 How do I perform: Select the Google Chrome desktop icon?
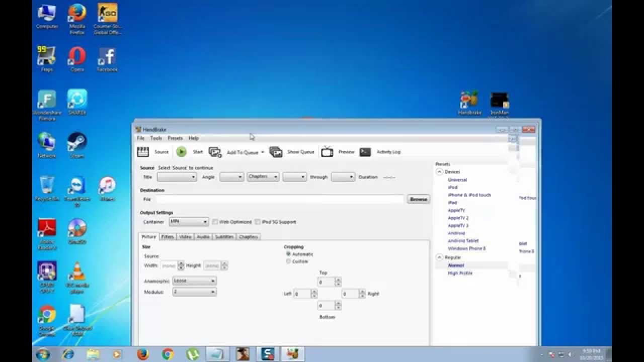click(47, 321)
